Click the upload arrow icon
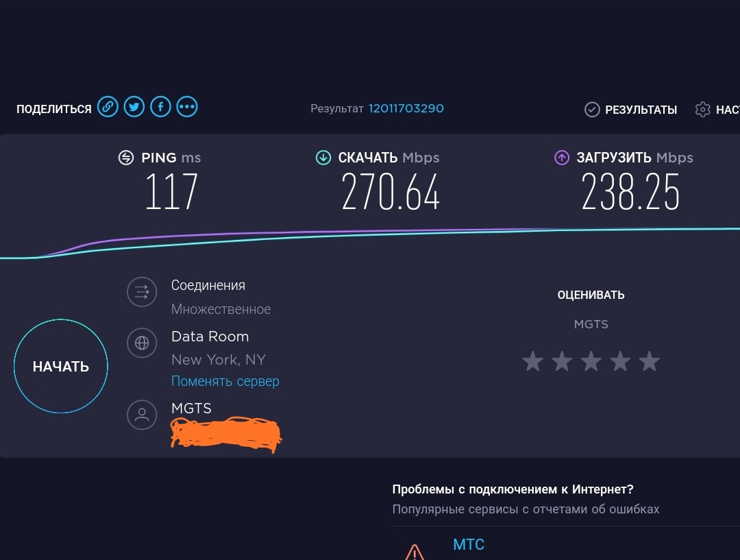This screenshot has height=560, width=740. point(562,158)
